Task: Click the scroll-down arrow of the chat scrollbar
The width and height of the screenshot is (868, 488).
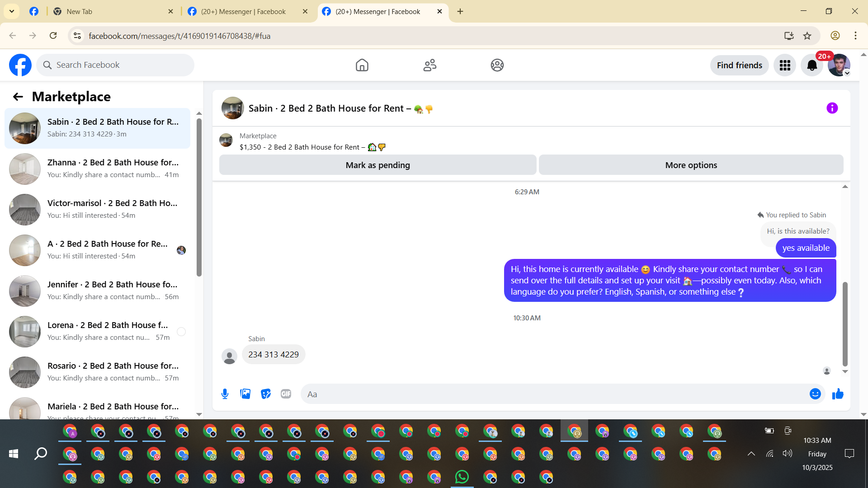Action: point(845,371)
